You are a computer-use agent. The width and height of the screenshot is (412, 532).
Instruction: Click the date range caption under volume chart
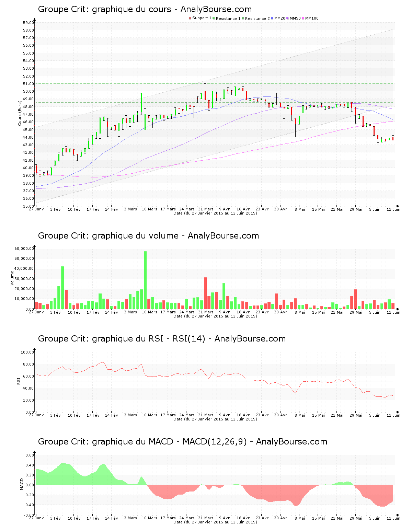[x=215, y=316]
